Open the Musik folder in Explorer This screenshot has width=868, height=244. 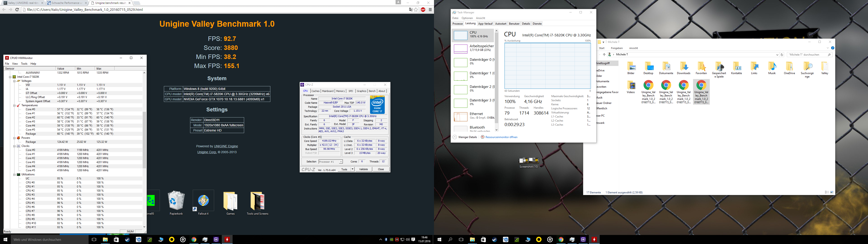tap(772, 67)
